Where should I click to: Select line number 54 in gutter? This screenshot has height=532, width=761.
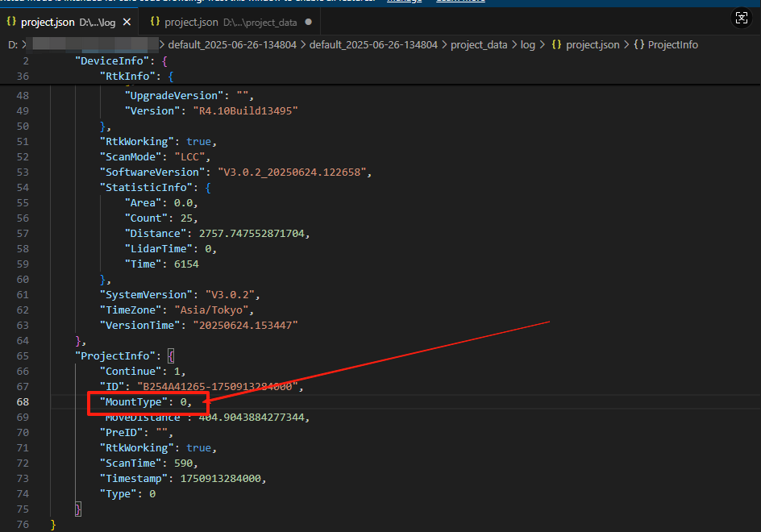pyautogui.click(x=23, y=187)
